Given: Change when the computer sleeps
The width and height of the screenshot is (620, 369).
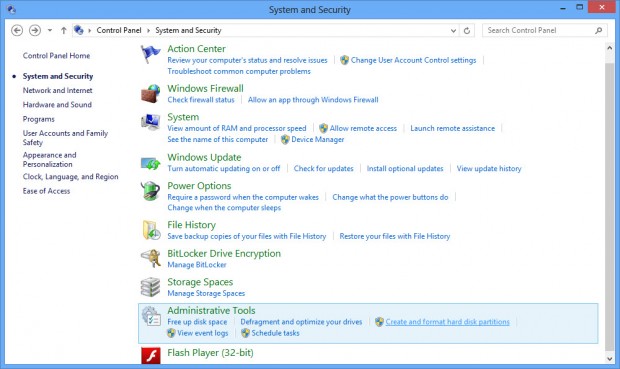Looking at the screenshot, I should (x=224, y=208).
